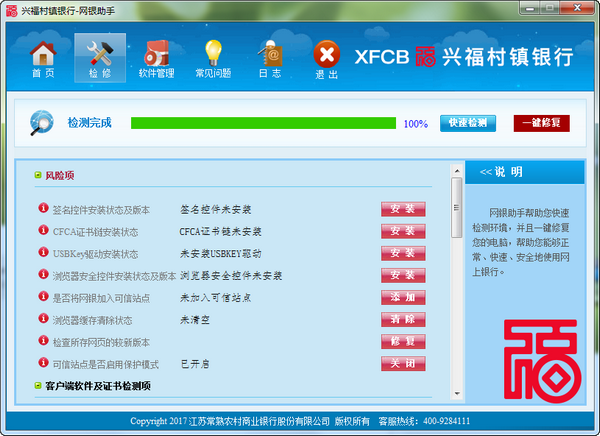Click 清除 to clear browser cache
This screenshot has width=600, height=436.
pos(403,319)
